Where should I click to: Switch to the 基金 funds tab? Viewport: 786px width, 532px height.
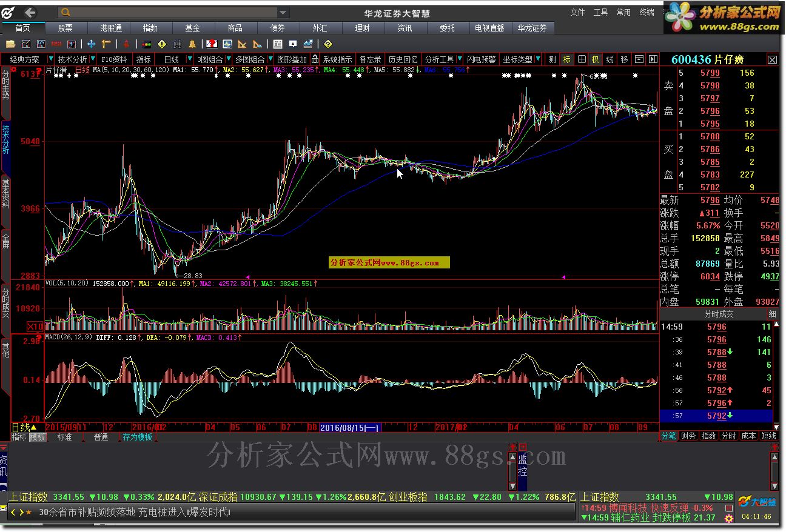click(192, 28)
